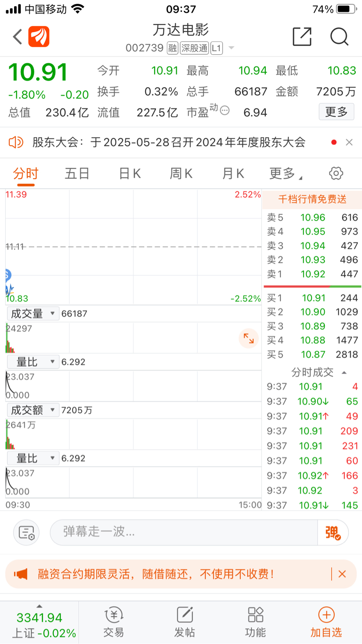Switch to the 五日 tab
Image resolution: width=362 pixels, height=644 pixels.
click(77, 173)
